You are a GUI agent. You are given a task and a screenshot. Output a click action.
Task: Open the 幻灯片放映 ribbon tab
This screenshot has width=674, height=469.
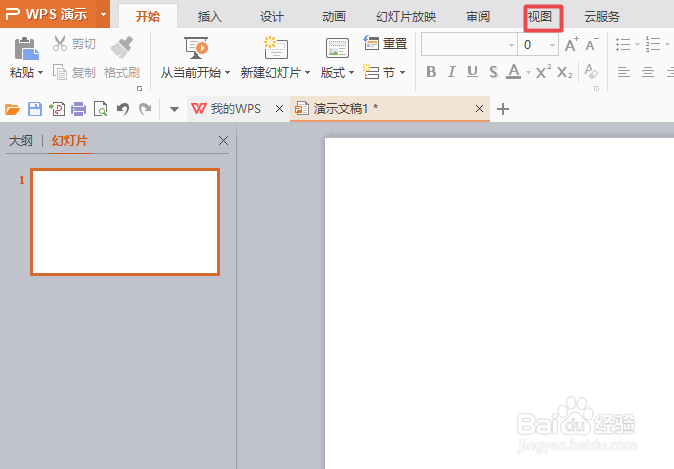[x=406, y=16]
